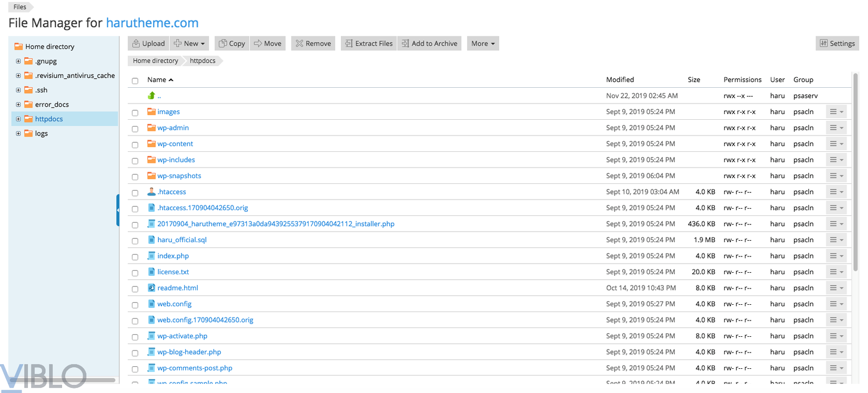This screenshot has height=393, width=868.
Task: Open the row actions menu for index.php
Action: pyautogui.click(x=836, y=256)
